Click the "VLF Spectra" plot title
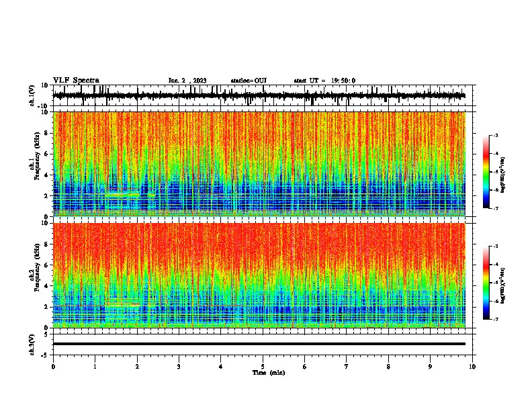This screenshot has width=532, height=411. (76, 81)
